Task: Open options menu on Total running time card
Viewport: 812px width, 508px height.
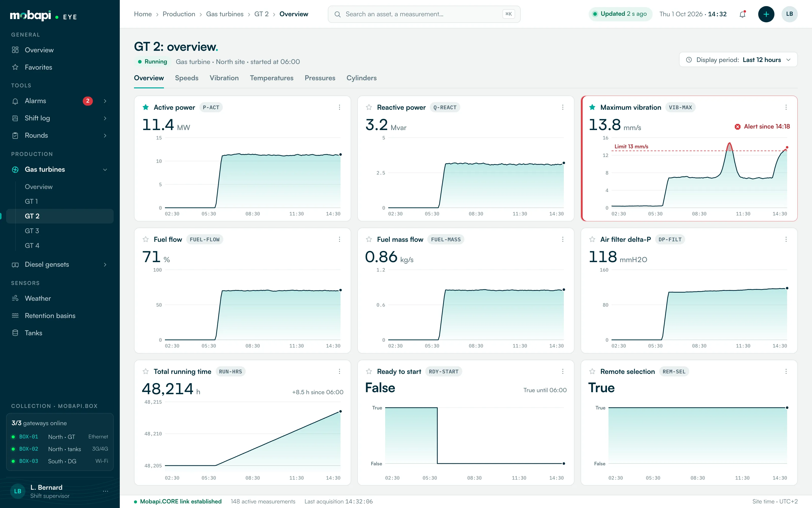Action: click(x=339, y=371)
